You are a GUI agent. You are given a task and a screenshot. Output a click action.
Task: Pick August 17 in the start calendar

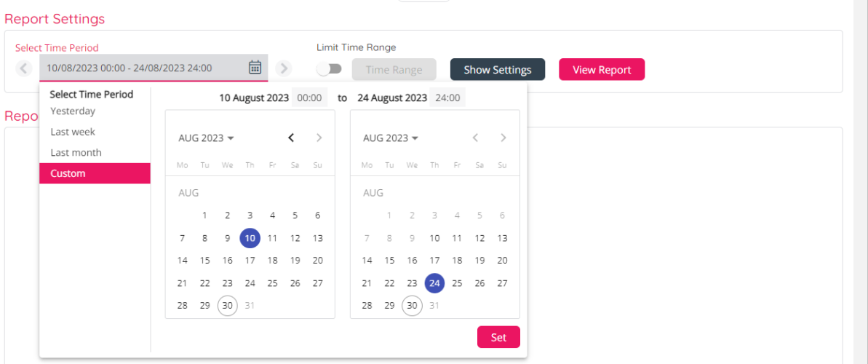tap(250, 260)
